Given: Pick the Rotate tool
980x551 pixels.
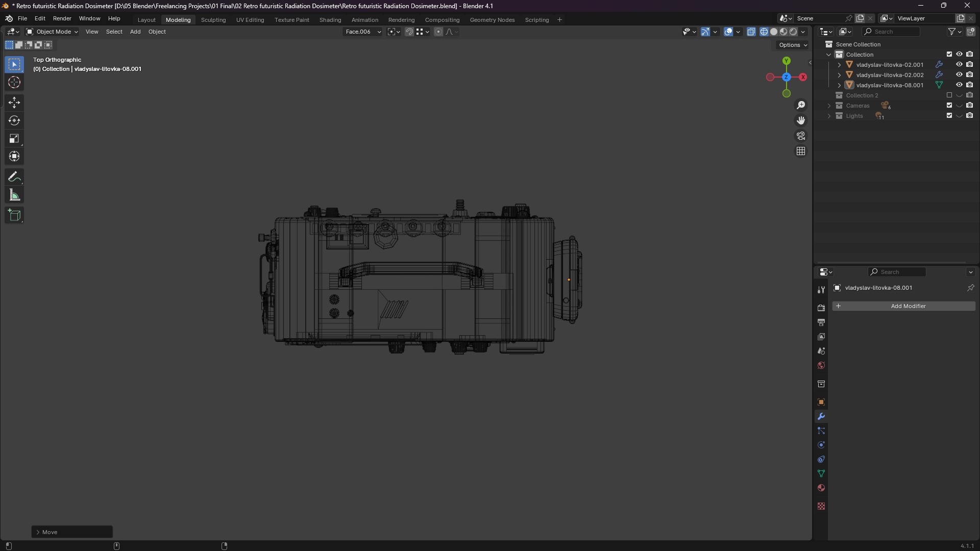Looking at the screenshot, I should click(x=14, y=121).
